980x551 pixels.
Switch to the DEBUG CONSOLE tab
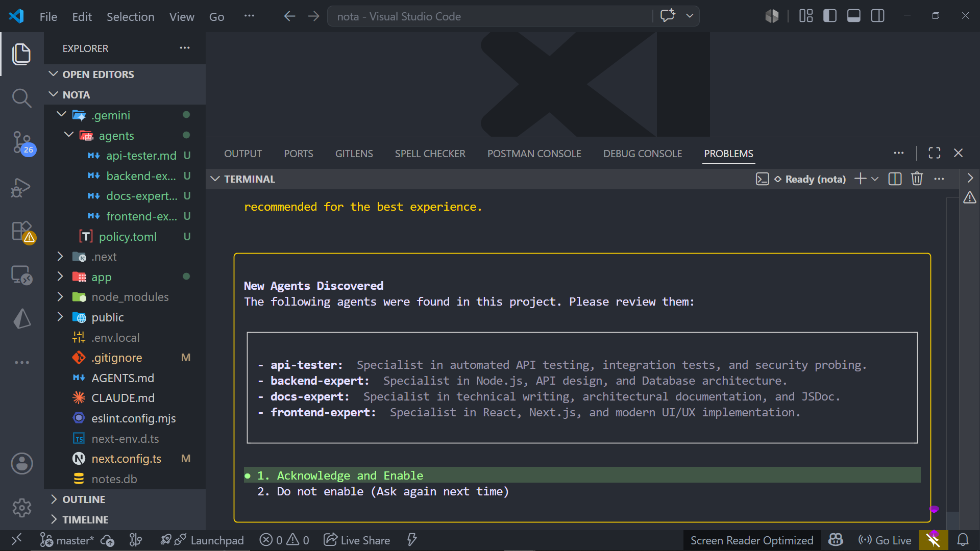tap(643, 154)
